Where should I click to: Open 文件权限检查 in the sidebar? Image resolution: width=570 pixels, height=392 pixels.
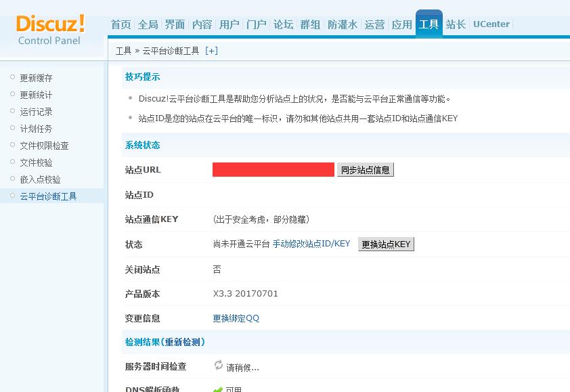tap(45, 146)
